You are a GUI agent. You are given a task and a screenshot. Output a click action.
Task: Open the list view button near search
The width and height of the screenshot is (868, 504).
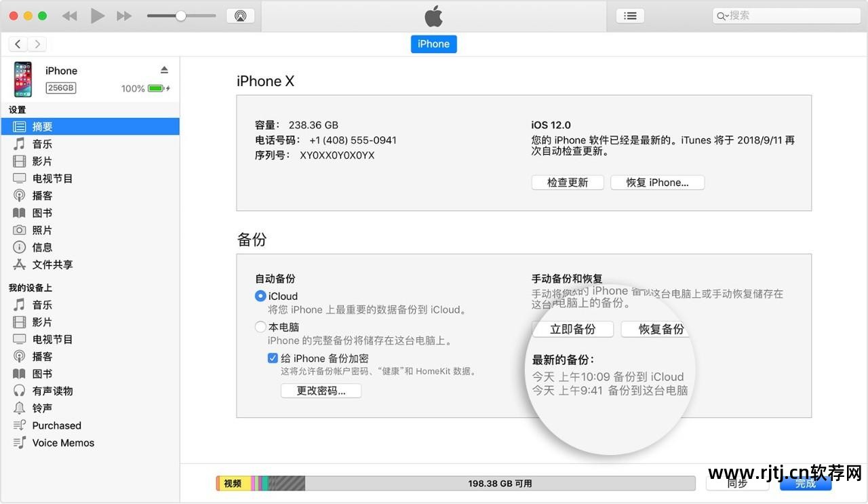tap(630, 16)
